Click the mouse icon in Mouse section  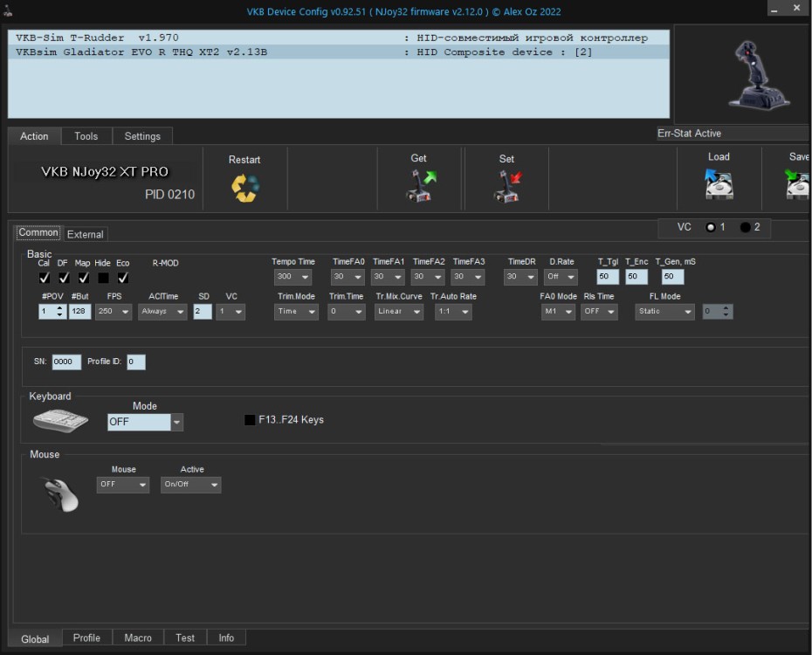61,493
